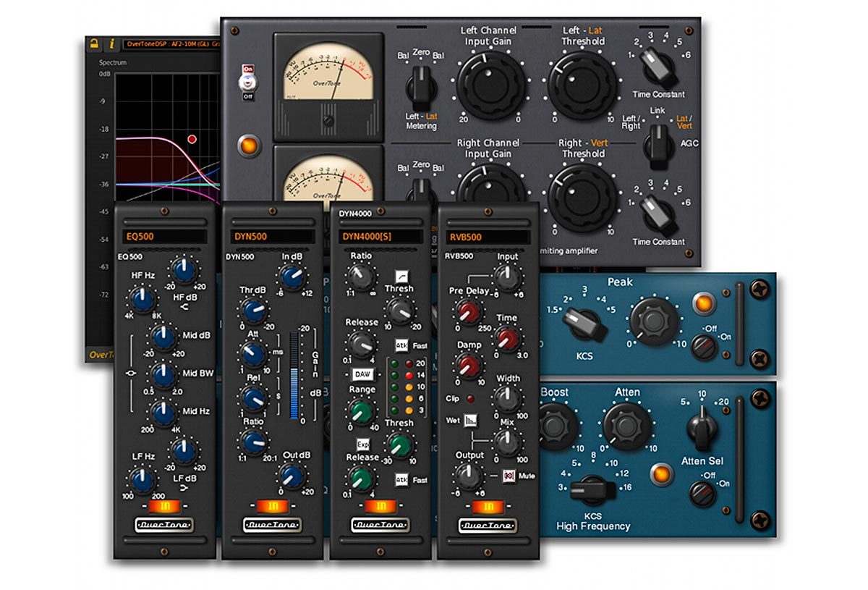Toggle the IN button on RVB500

488,505
